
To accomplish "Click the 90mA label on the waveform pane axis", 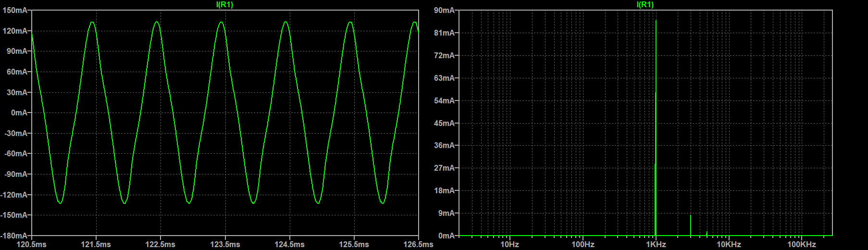I will (x=17, y=51).
